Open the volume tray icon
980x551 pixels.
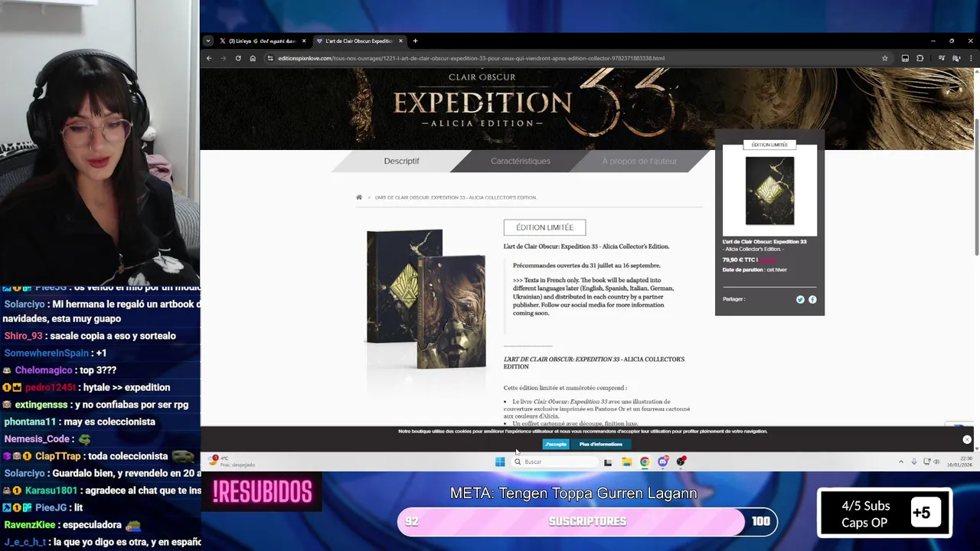point(936,461)
